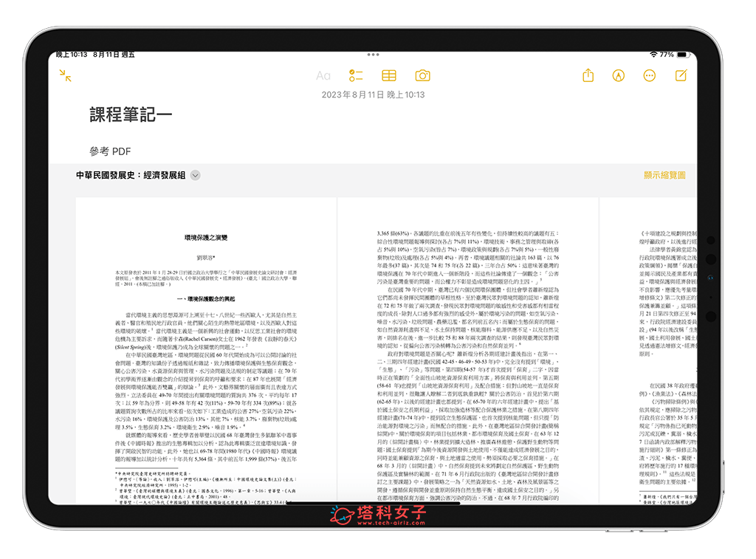Open the camera attachment menu
The height and width of the screenshot is (559, 756).
point(422,76)
